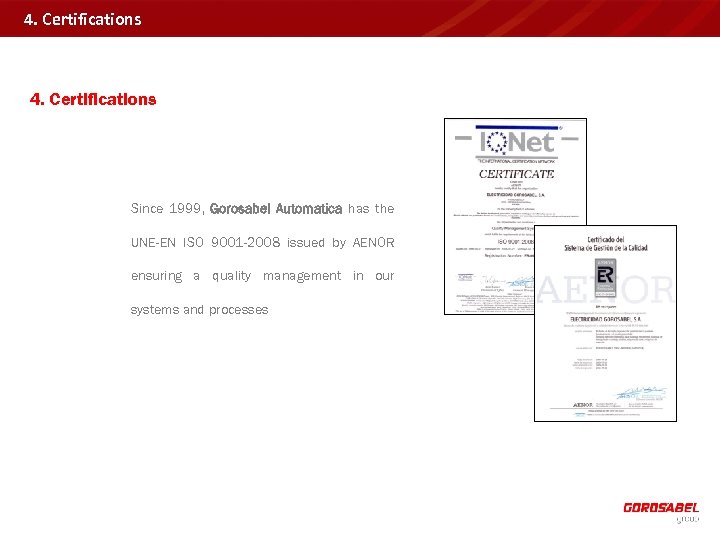Image resolution: width=720 pixels, height=540 pixels.
Task: Click 'issued by AENOR' text
Action: (341, 242)
